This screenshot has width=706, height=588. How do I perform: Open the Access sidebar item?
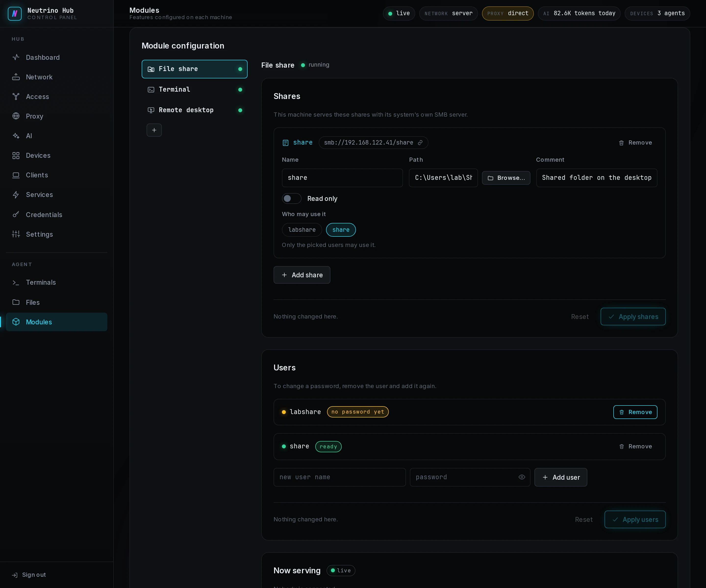pyautogui.click(x=56, y=97)
